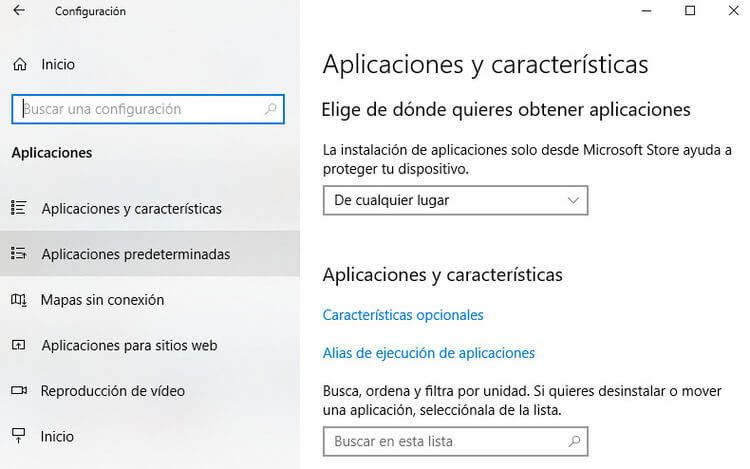Go to the Inicio home label
The height and width of the screenshot is (469, 750).
click(x=58, y=65)
